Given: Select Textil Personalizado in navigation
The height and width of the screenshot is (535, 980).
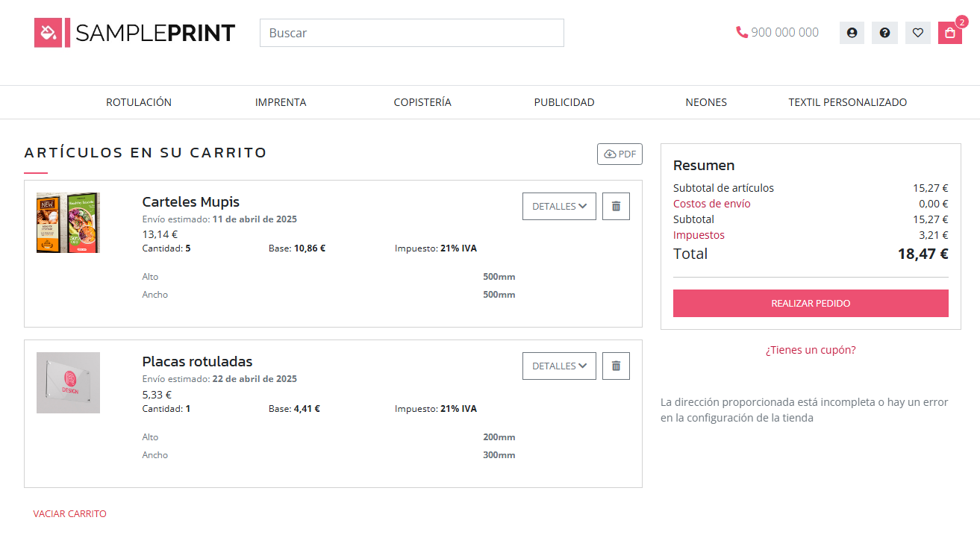Looking at the screenshot, I should point(847,102).
